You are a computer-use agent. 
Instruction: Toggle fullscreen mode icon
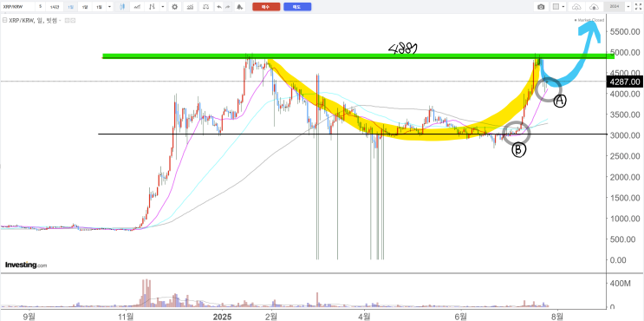point(638,7)
